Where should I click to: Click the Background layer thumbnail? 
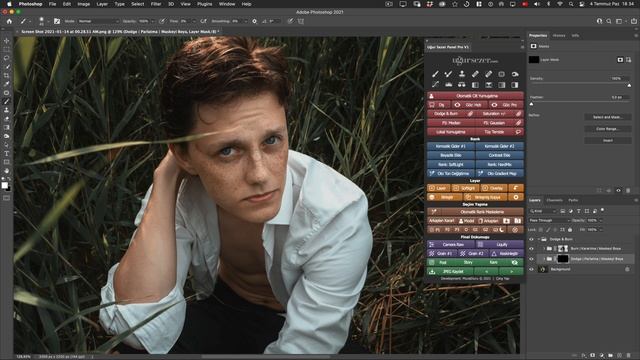(542, 269)
